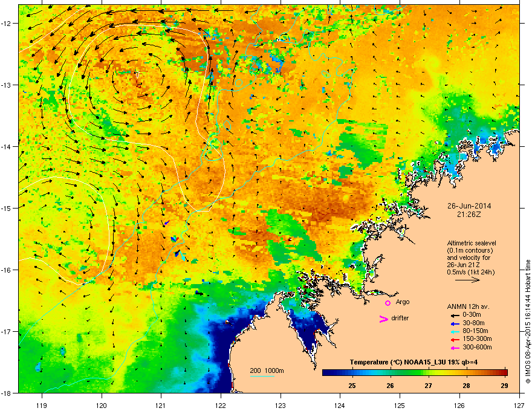Click the red 150-300m arrow legend icon
Viewport: 532px width, 411px height.
[455, 340]
